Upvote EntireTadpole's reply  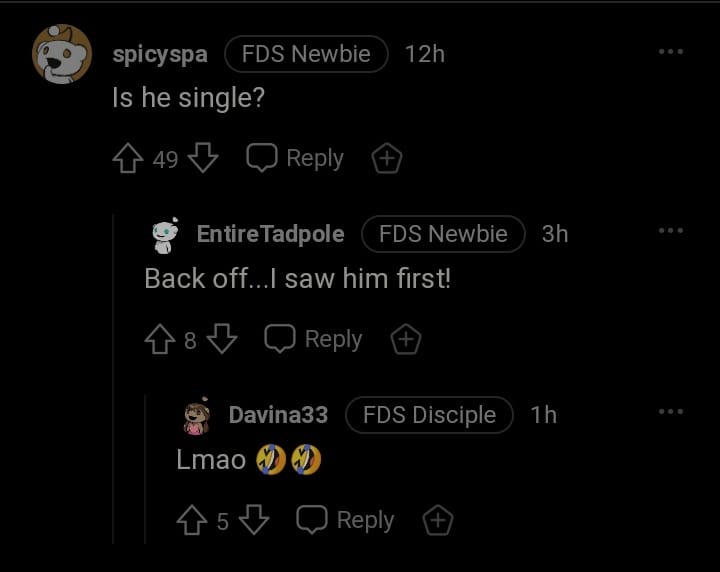tap(161, 340)
